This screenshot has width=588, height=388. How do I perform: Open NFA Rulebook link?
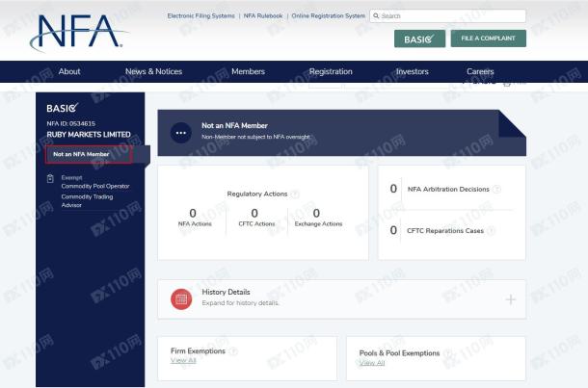point(263,16)
